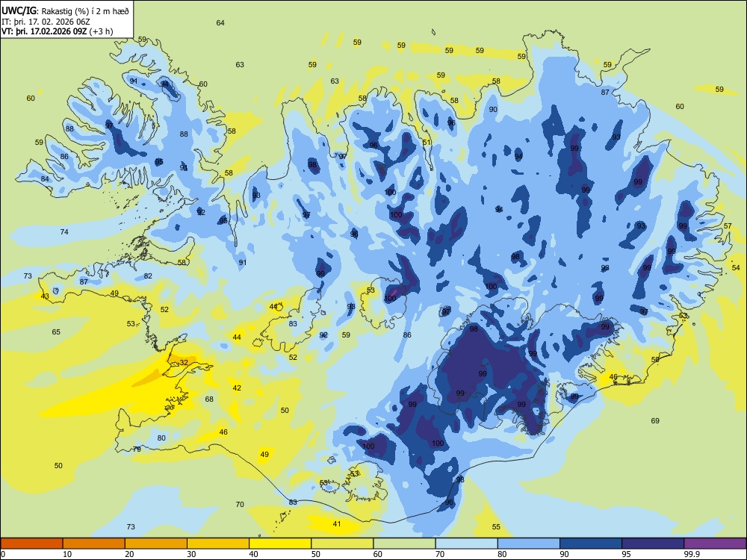Viewport: 747px width, 560px height.
Task: Select the map value '42'
Action: (x=237, y=388)
